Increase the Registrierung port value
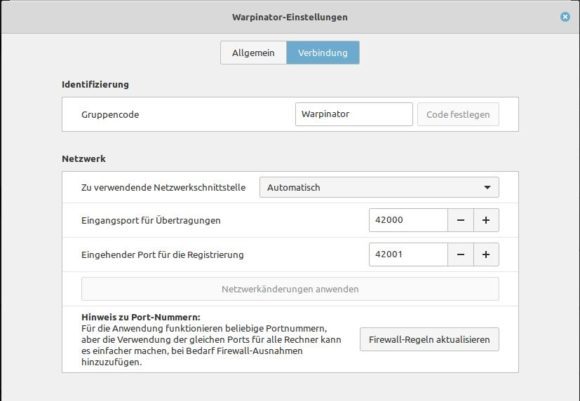Viewport: 580px width, 401px height. click(x=486, y=255)
